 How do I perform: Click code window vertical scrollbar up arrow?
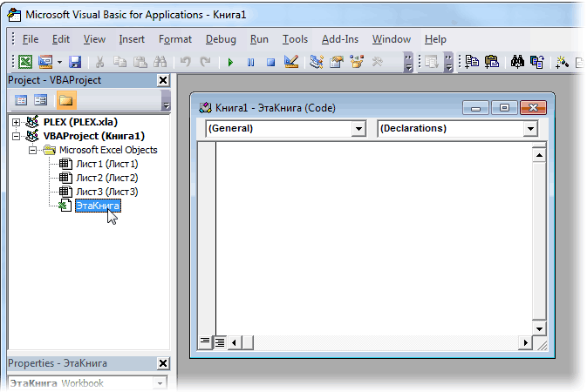click(539, 155)
